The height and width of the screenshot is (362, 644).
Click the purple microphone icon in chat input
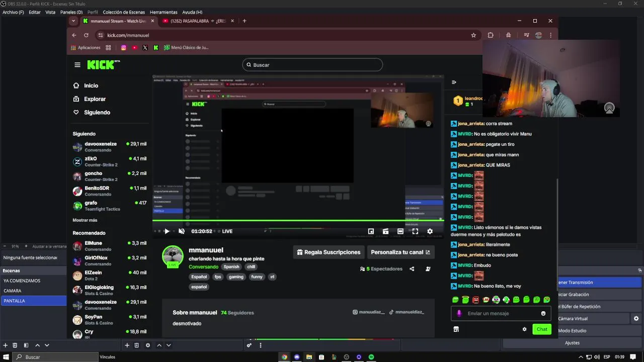(x=459, y=313)
